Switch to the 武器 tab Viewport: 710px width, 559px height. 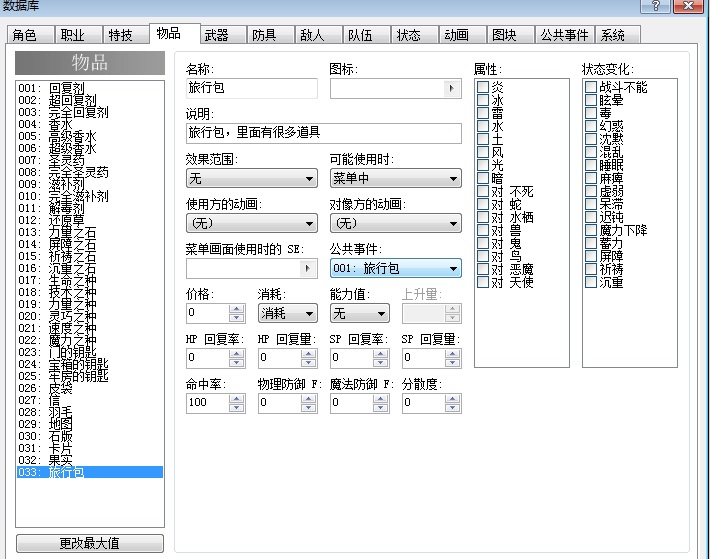pos(223,35)
